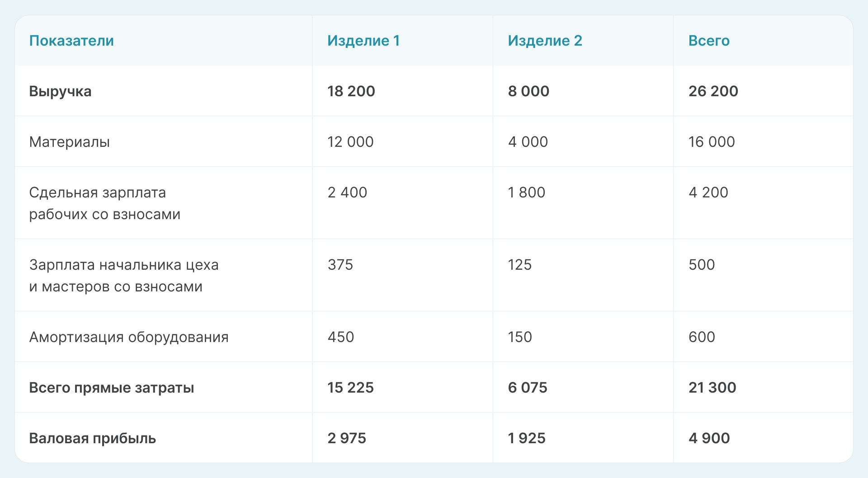The height and width of the screenshot is (478, 868).
Task: Click "Всего прямые затраты" row label
Action: point(111,388)
